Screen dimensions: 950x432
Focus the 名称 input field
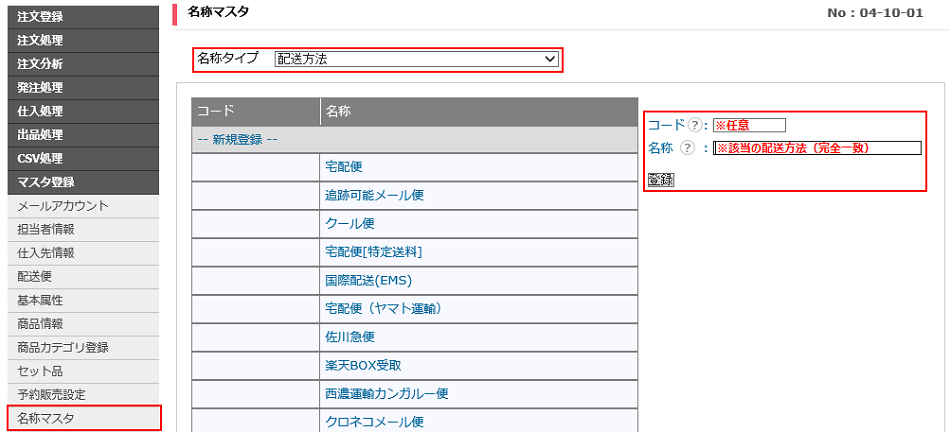(x=817, y=148)
